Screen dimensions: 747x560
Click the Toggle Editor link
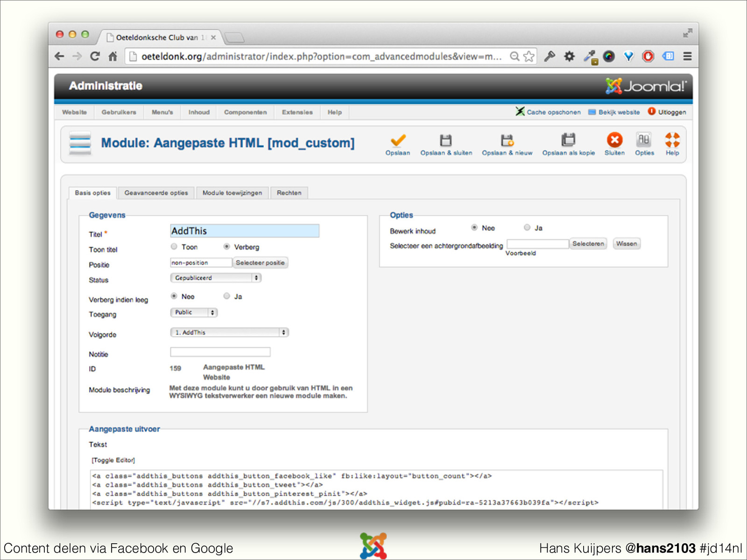(x=113, y=460)
